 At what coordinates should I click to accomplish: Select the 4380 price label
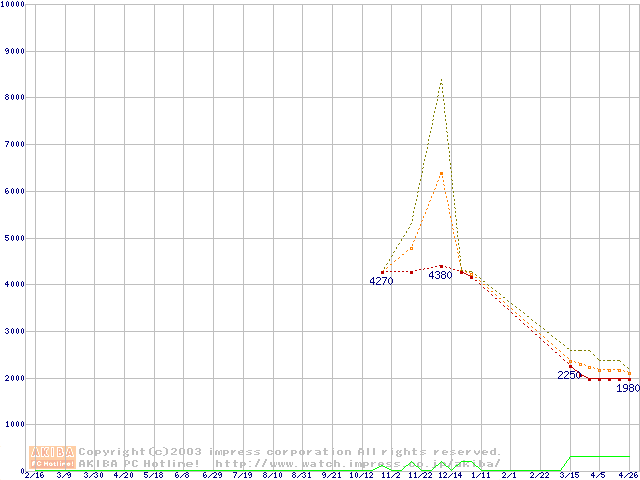pyautogui.click(x=440, y=276)
